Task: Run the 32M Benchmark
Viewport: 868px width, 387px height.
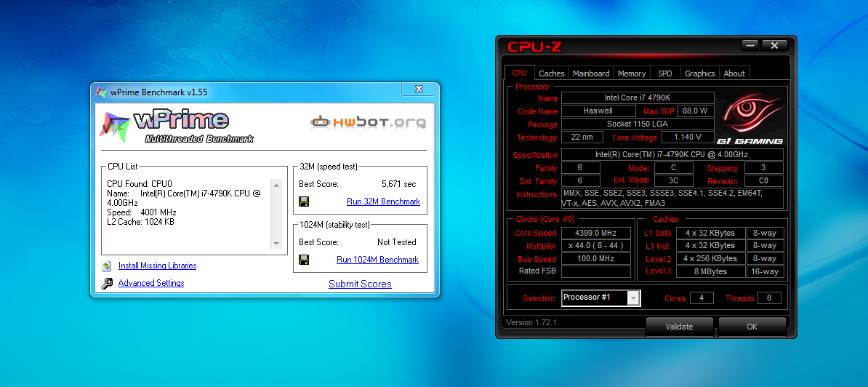Action: click(383, 202)
